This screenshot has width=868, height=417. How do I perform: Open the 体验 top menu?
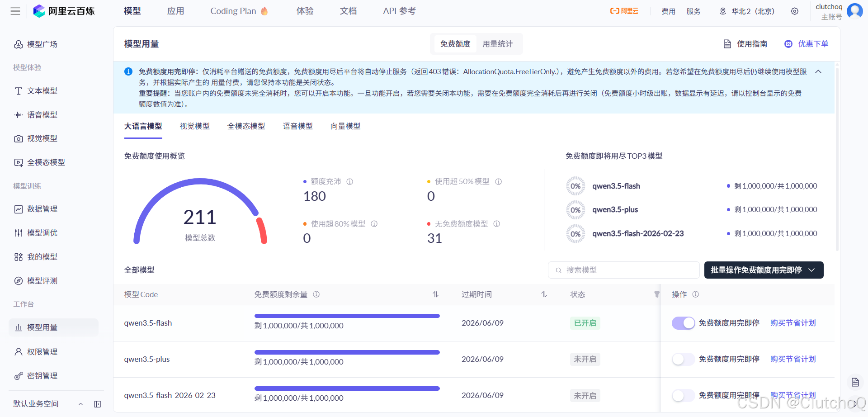pyautogui.click(x=305, y=11)
